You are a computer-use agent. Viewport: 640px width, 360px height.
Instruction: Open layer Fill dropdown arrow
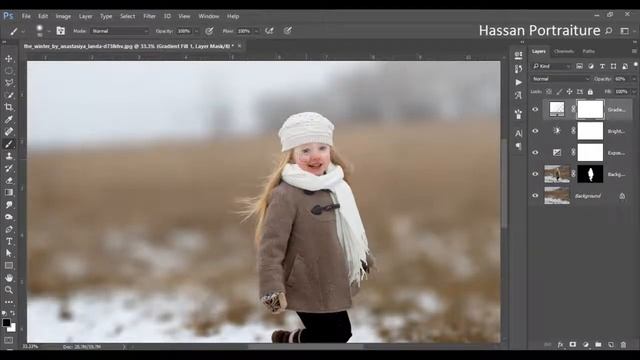pos(633,92)
